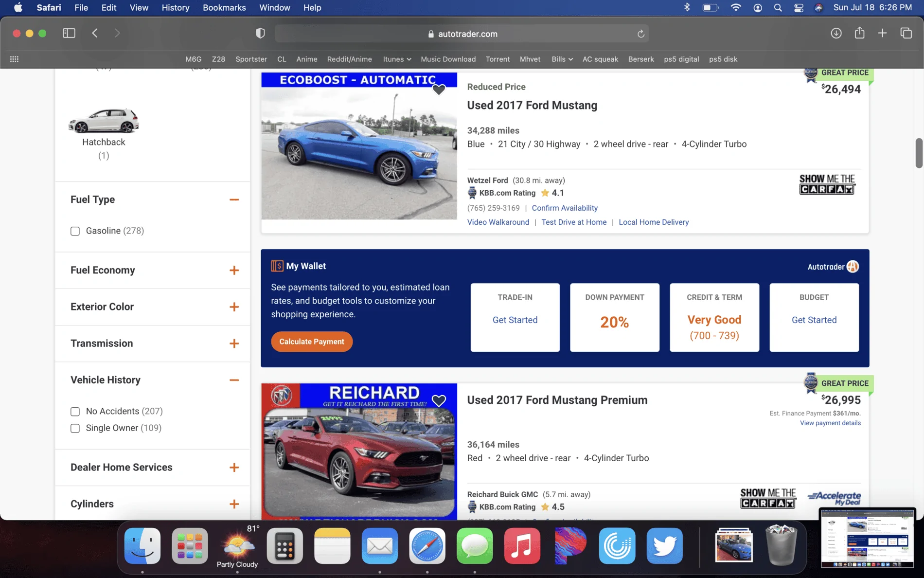Open Spotlight search in the menu bar

tap(778, 7)
